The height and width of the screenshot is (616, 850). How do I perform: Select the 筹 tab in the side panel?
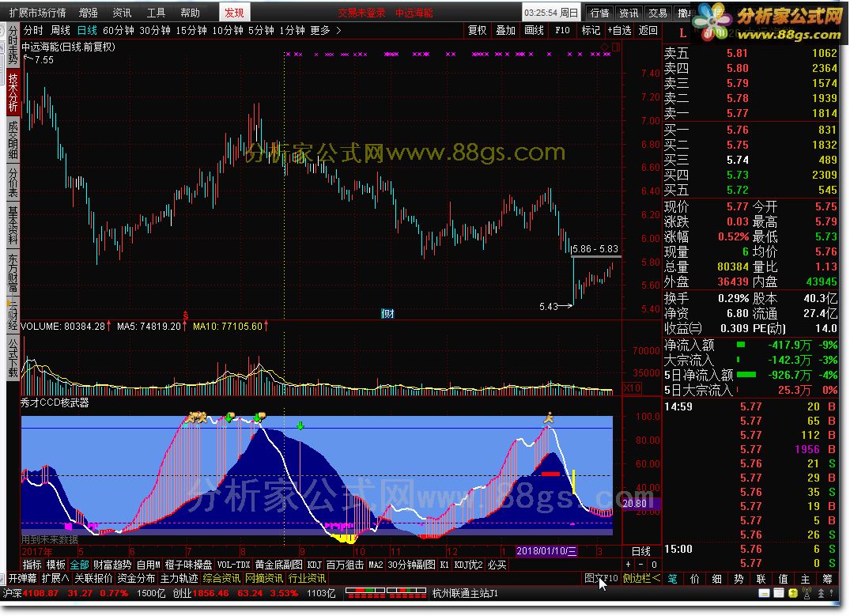[827, 579]
